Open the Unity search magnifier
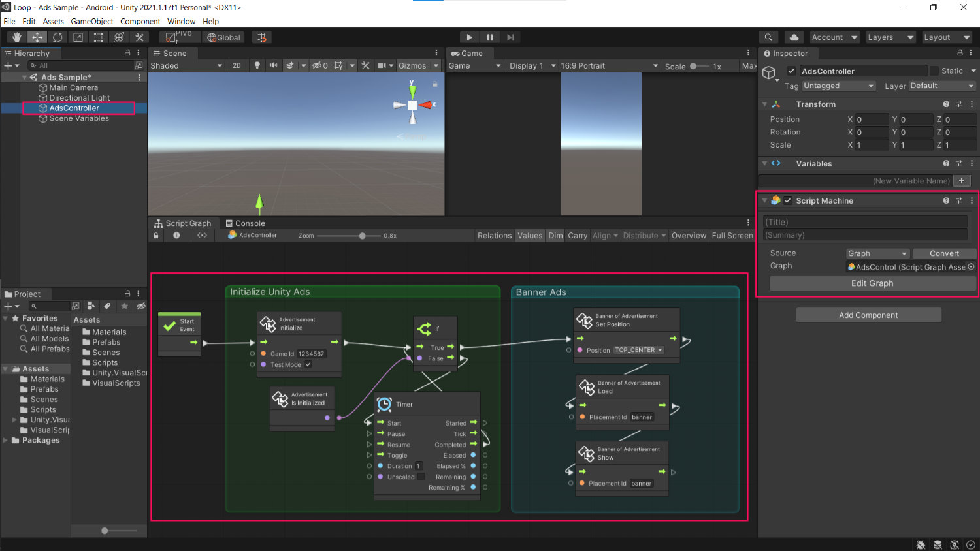980x551 pixels. click(x=769, y=37)
